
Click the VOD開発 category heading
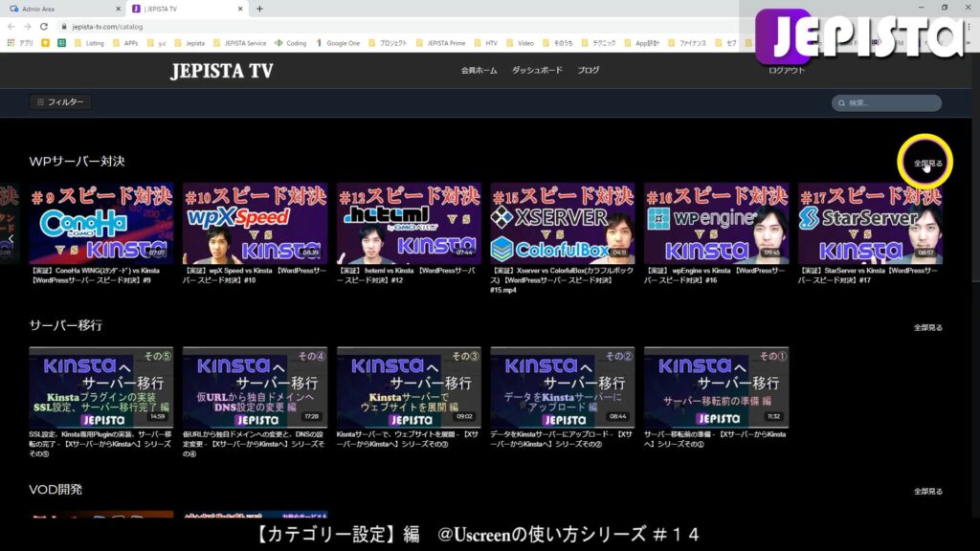(56, 489)
